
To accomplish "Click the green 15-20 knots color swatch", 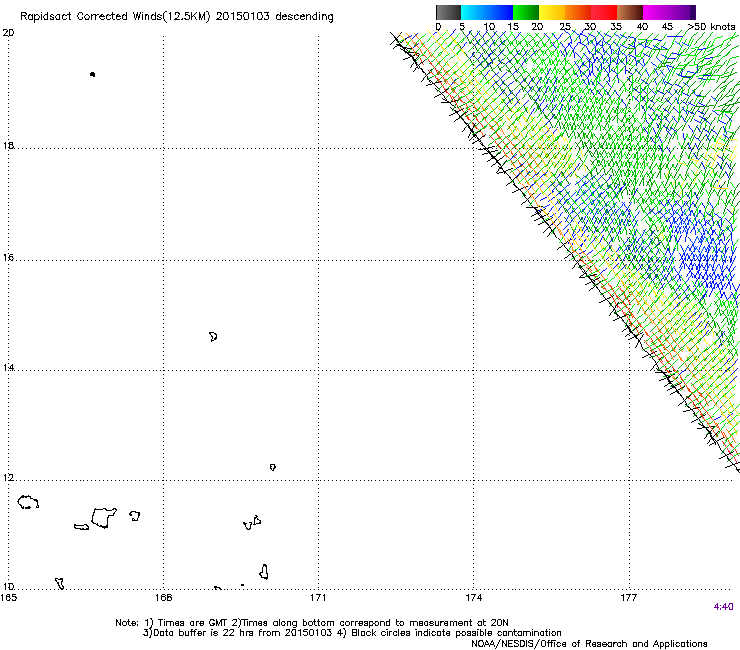I will point(526,12).
